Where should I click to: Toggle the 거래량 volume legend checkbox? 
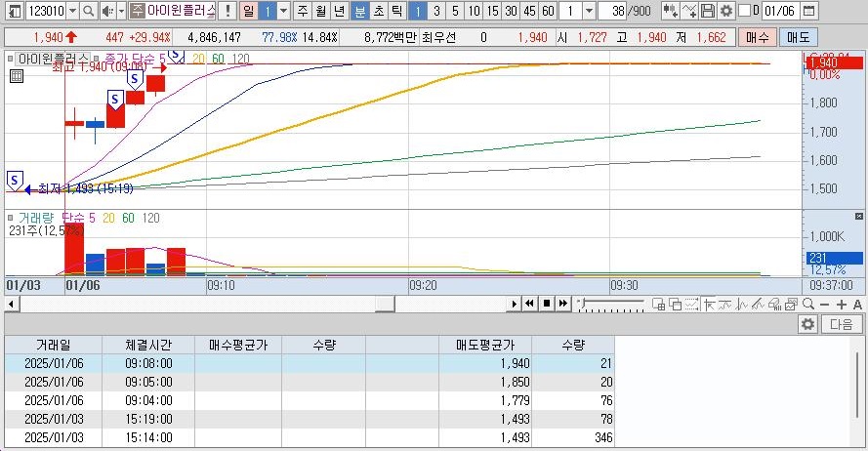11,218
